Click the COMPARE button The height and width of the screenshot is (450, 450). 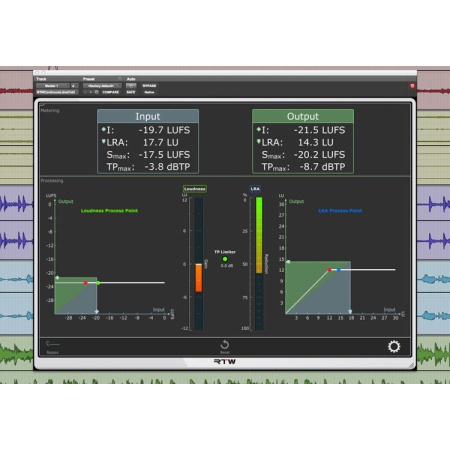pyautogui.click(x=111, y=92)
